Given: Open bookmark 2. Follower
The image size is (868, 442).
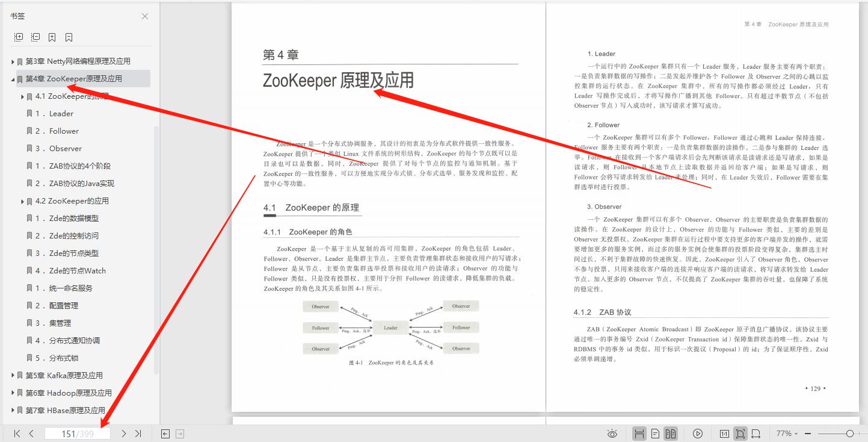Looking at the screenshot, I should click(57, 131).
